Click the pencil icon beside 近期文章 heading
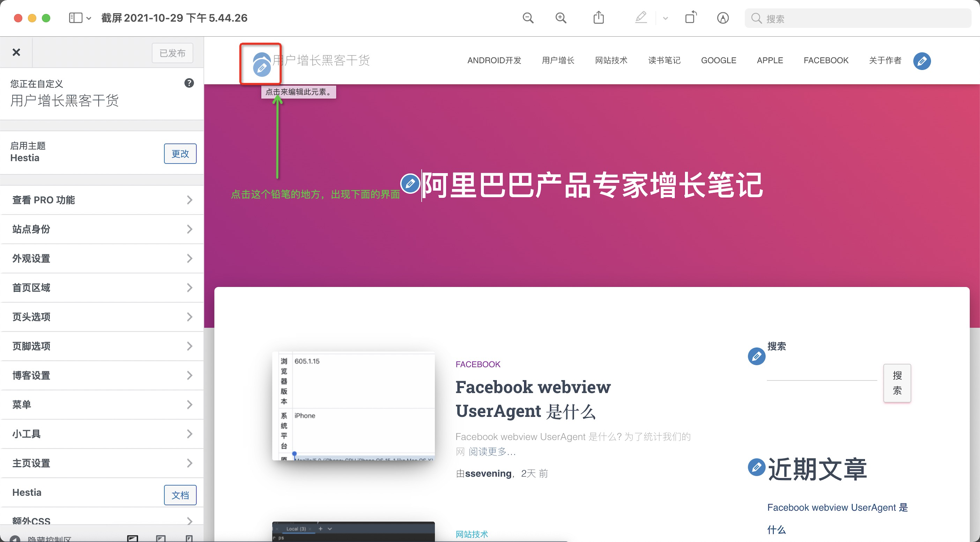Image resolution: width=980 pixels, height=542 pixels. [757, 467]
